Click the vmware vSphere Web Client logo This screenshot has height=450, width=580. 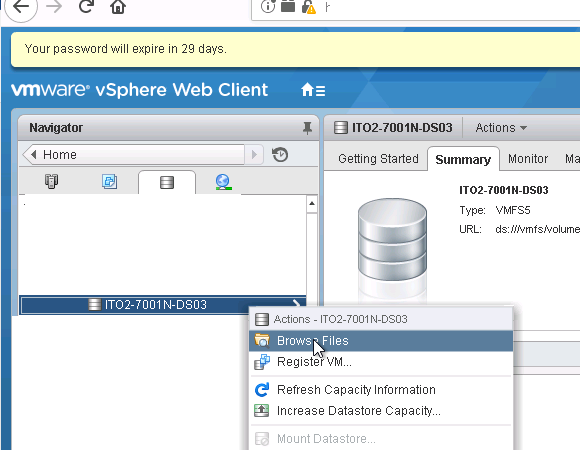(x=139, y=90)
